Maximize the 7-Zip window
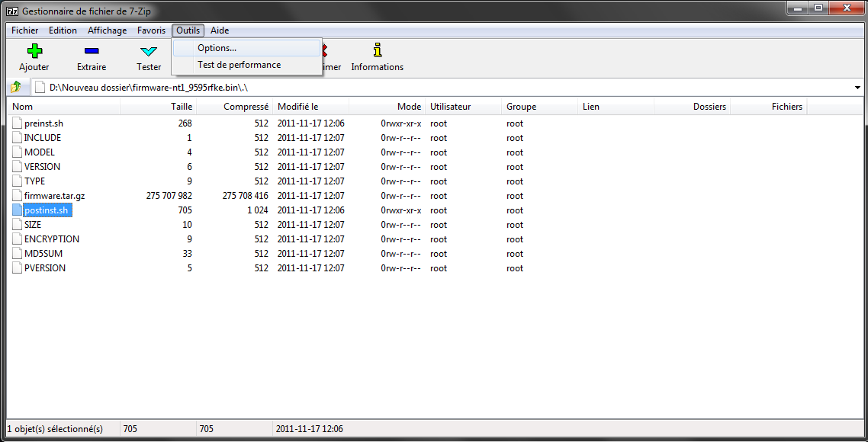The width and height of the screenshot is (868, 442). (x=818, y=7)
